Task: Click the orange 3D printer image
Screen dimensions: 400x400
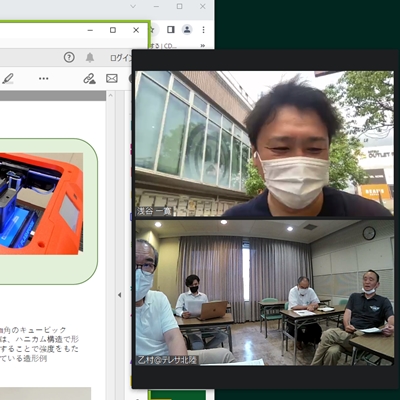Action: point(41,203)
